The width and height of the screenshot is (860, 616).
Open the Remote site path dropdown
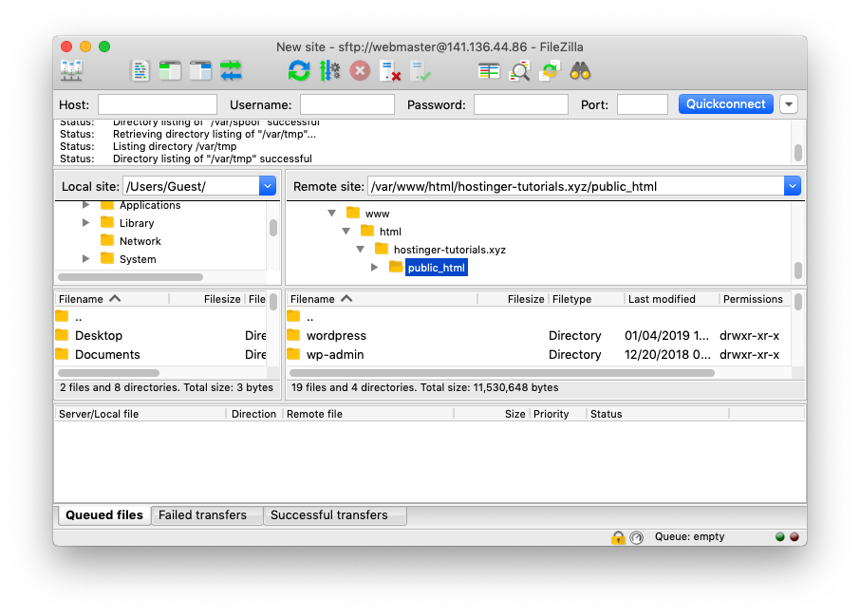point(793,186)
